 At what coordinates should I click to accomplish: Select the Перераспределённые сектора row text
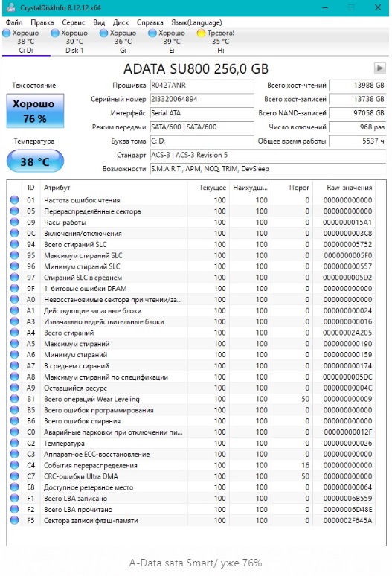point(92,211)
